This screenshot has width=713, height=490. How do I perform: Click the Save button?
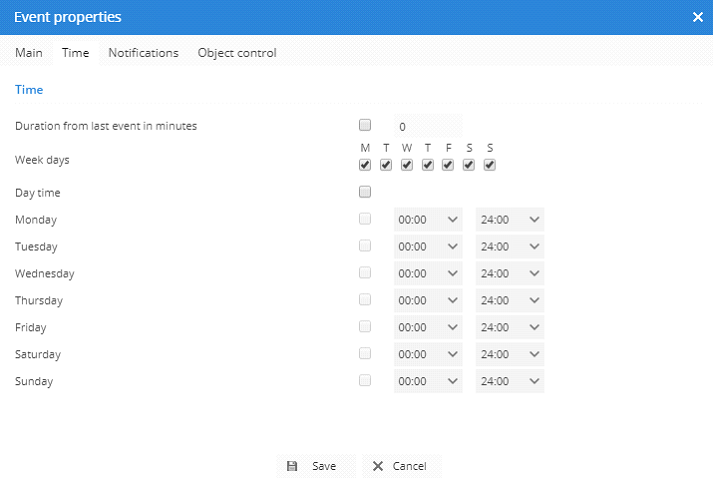[313, 466]
